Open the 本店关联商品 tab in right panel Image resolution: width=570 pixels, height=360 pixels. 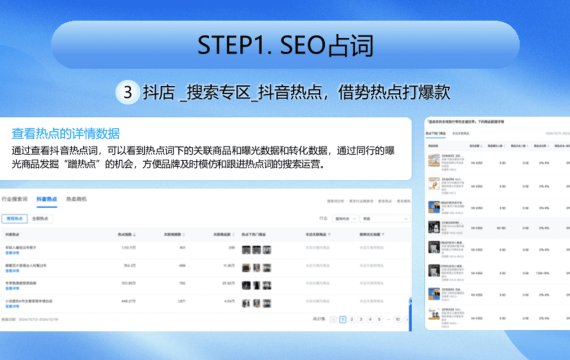click(461, 133)
